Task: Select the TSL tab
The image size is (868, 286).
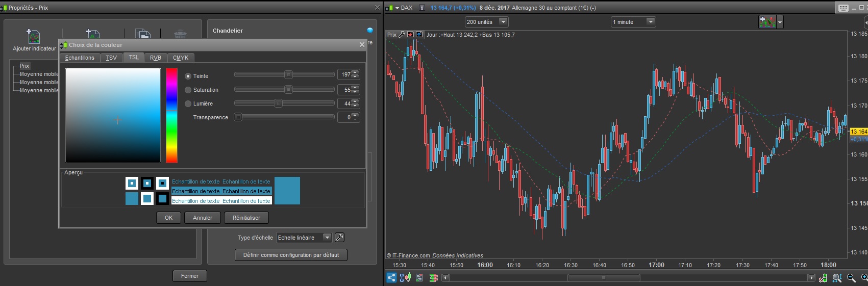Action: click(x=134, y=57)
